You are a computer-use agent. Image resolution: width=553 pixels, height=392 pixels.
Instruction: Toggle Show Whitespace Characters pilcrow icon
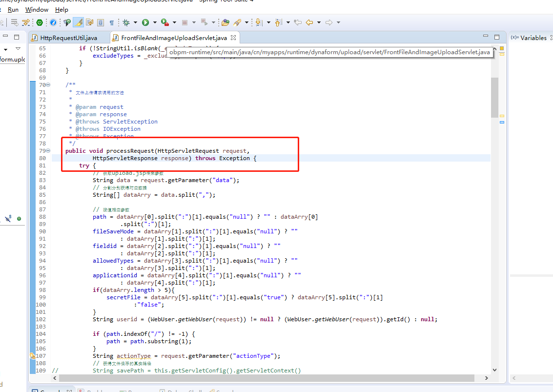pyautogui.click(x=111, y=22)
